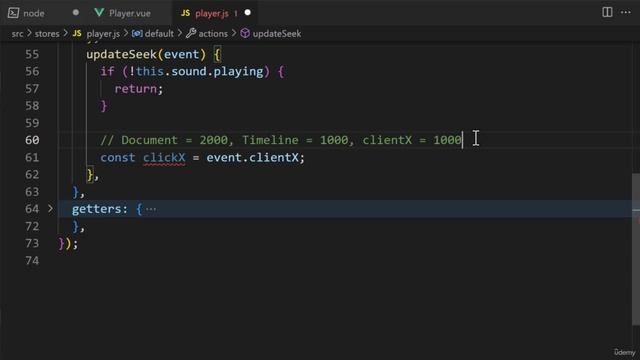
Task: Click the const keyword on line 61
Action: [x=118, y=158]
